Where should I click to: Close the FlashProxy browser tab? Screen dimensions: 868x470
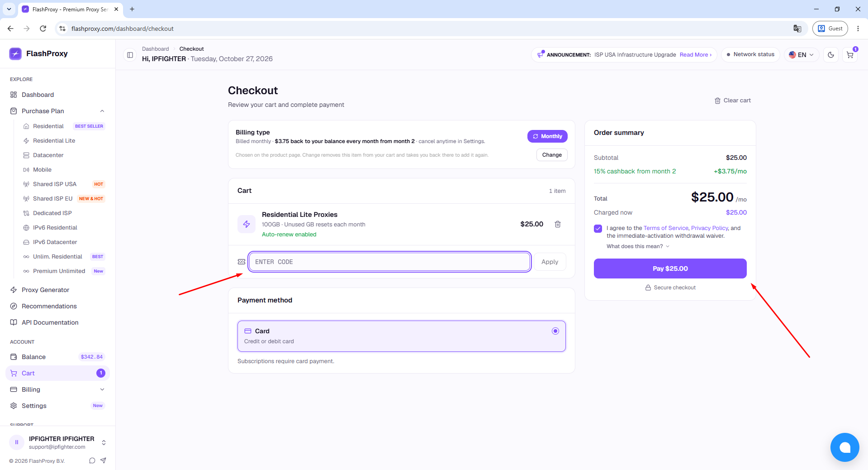[116, 9]
